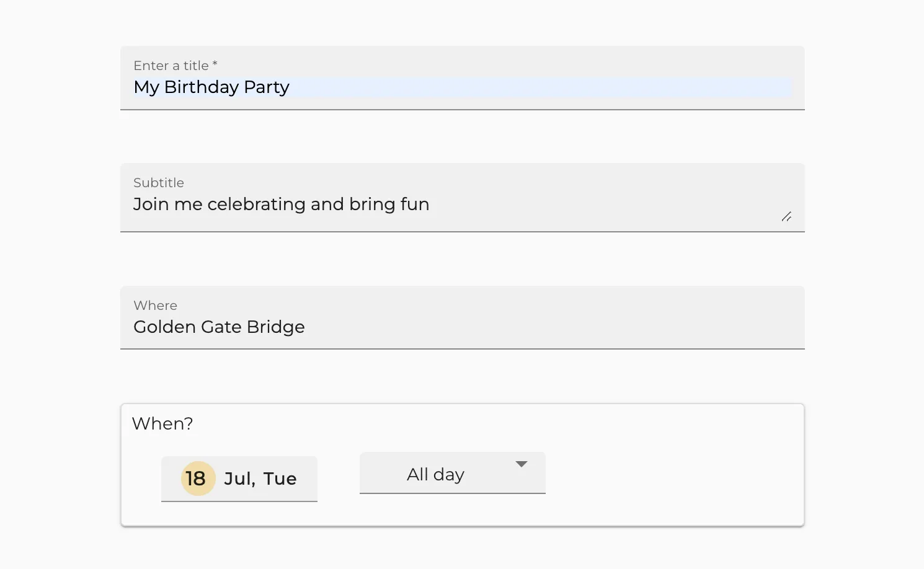
Task: Select the yellow calendar day icon showing 18
Action: (195, 478)
